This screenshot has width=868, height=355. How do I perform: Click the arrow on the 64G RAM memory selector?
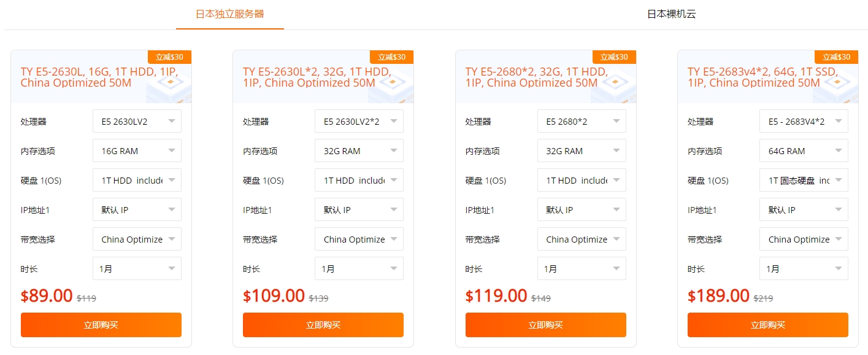click(x=839, y=150)
